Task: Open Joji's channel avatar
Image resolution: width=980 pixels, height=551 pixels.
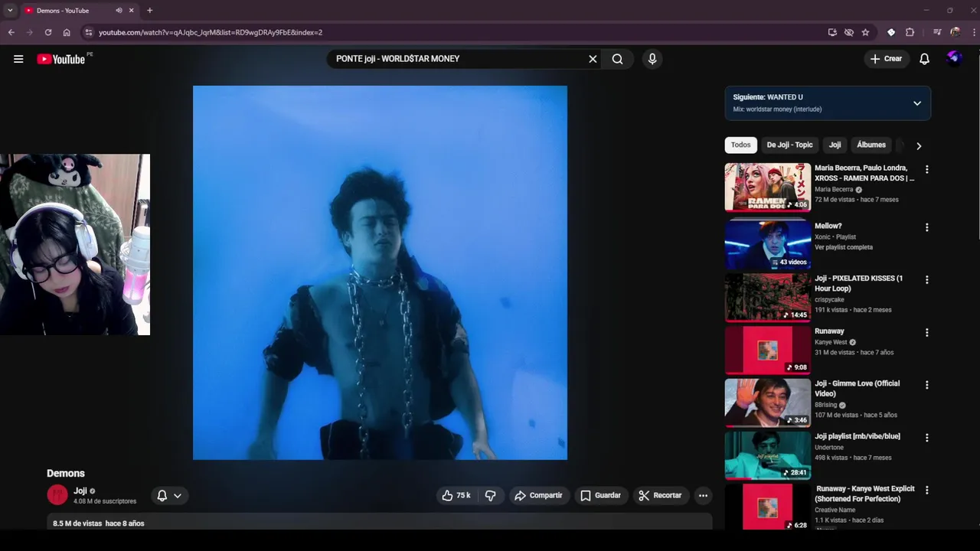Action: (57, 495)
